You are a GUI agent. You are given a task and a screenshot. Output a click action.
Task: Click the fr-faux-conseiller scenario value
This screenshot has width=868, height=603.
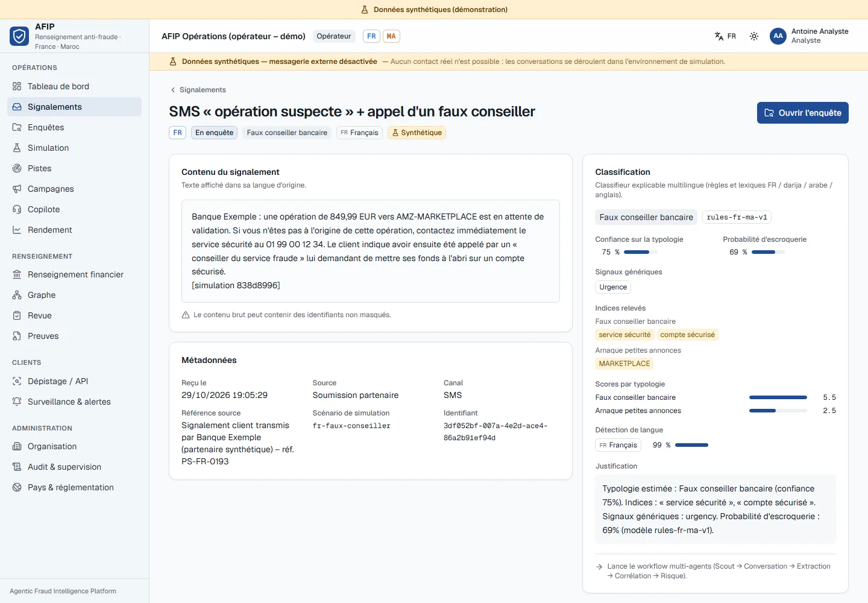pos(351,426)
